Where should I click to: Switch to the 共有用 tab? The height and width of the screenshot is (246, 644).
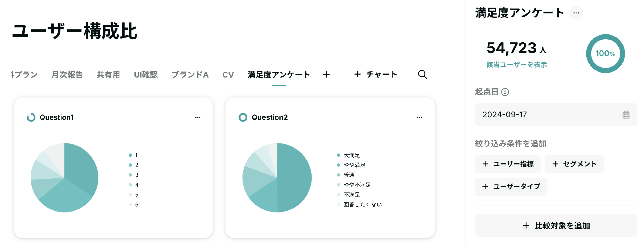[108, 74]
